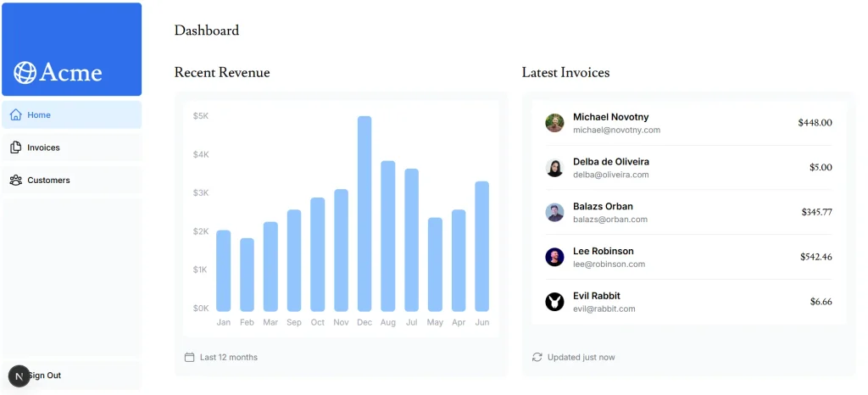Image resolution: width=868 pixels, height=395 pixels.
Task: Click Michael Novotny's avatar
Action: [554, 123]
